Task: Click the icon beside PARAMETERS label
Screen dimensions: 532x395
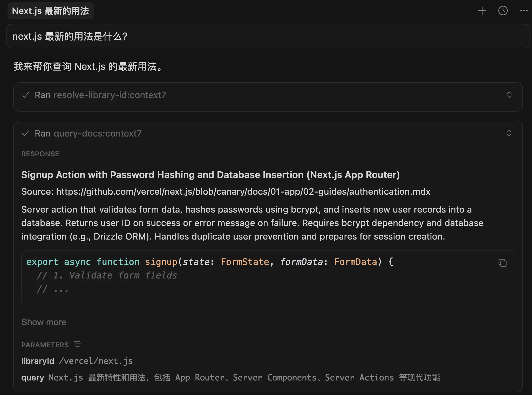Action: click(78, 344)
